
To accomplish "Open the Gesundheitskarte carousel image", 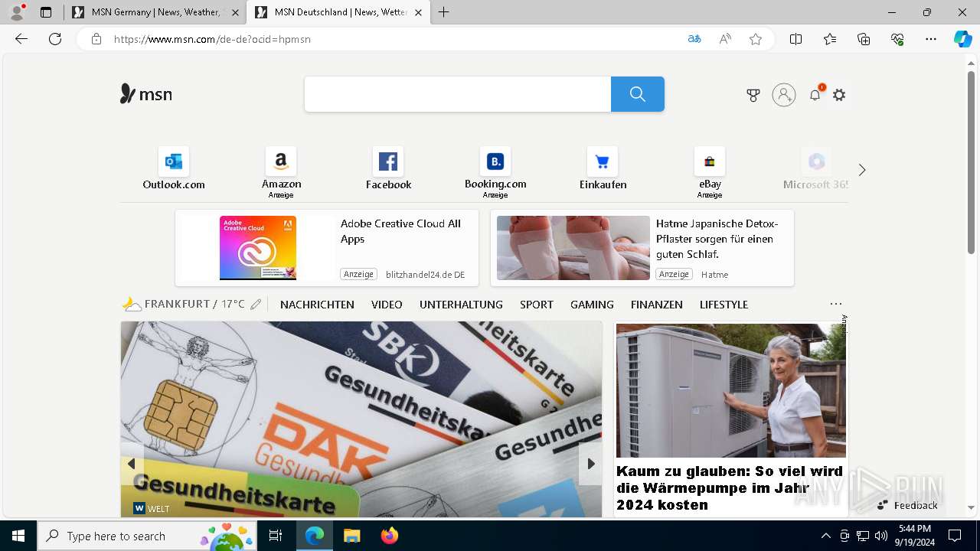I will 361,419.
